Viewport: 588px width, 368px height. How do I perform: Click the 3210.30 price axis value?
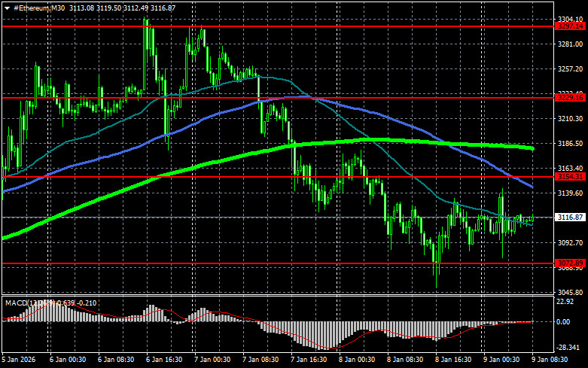[x=570, y=118]
